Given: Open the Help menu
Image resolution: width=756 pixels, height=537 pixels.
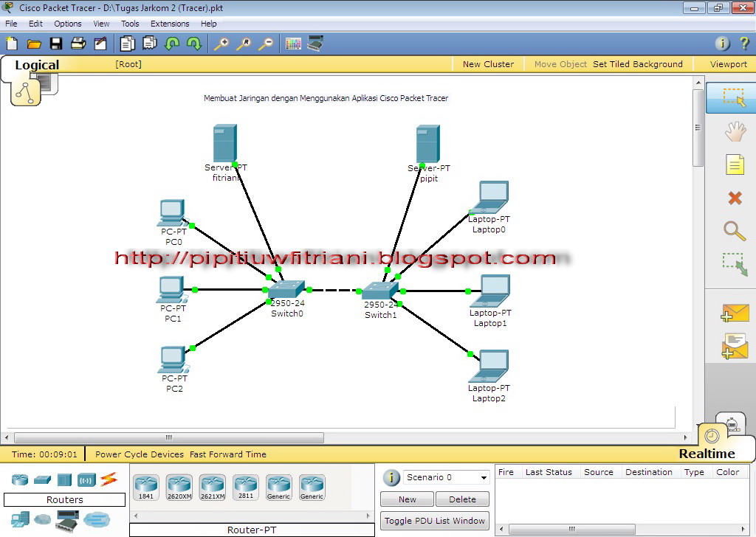Looking at the screenshot, I should click(208, 24).
